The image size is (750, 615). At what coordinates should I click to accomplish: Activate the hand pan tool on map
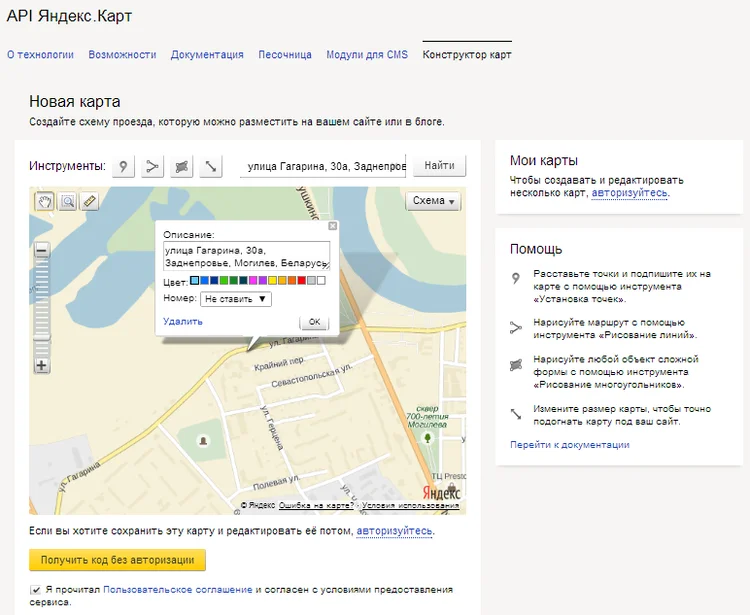pyautogui.click(x=44, y=201)
